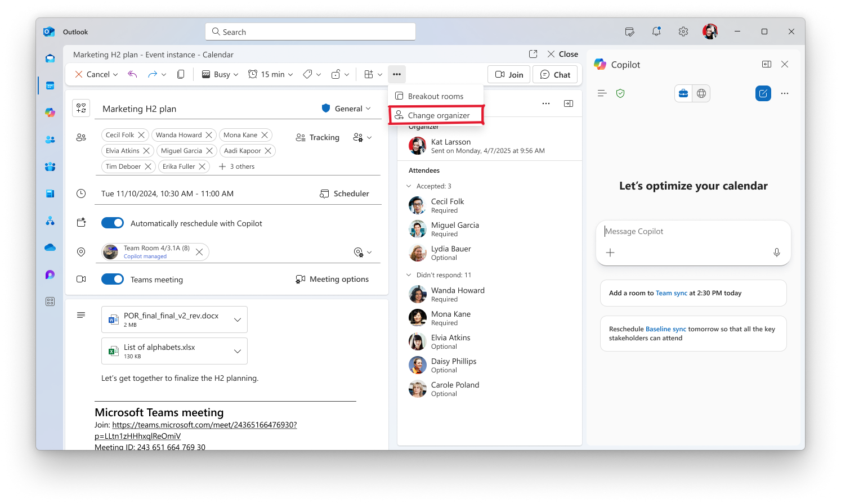Click the Message Copilot input field
The image size is (841, 504).
pos(694,231)
